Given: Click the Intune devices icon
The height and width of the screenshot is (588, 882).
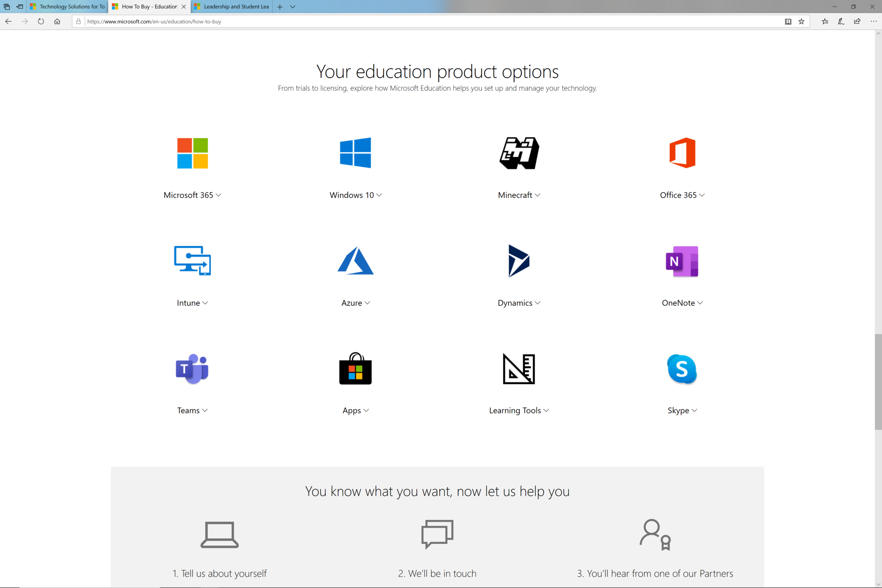Looking at the screenshot, I should (x=192, y=261).
